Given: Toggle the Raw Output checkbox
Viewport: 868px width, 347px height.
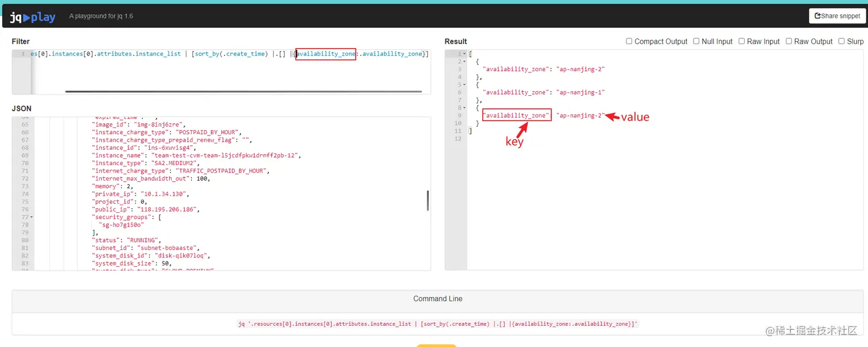Looking at the screenshot, I should [x=789, y=41].
